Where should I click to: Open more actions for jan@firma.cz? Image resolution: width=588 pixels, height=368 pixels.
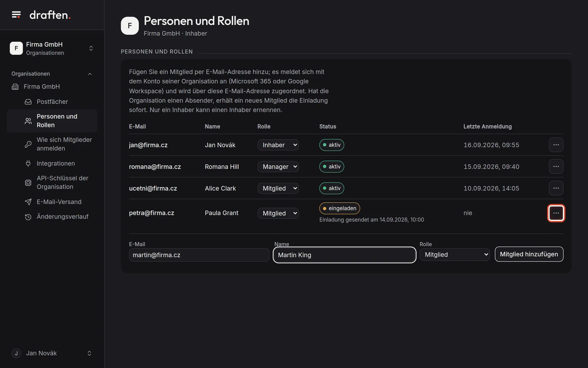coord(556,145)
